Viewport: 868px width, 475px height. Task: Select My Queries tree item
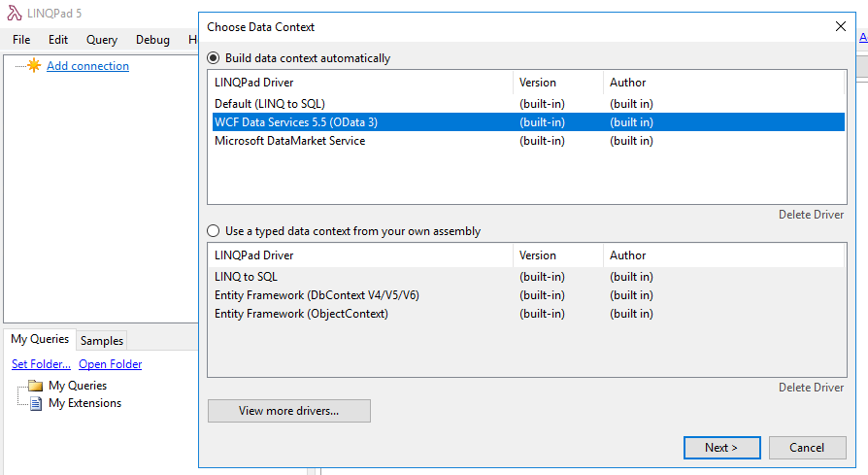pyautogui.click(x=78, y=386)
